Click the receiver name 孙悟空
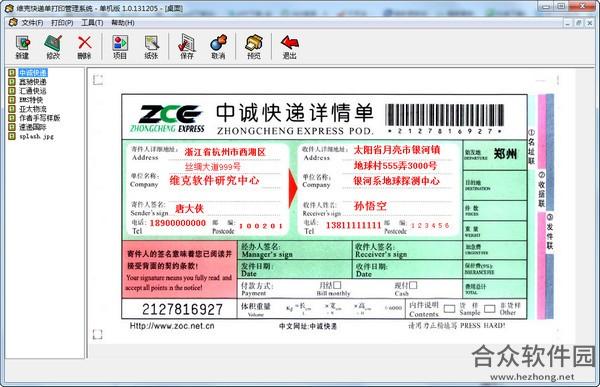Image resolution: width=600 pixels, height=387 pixels. [x=370, y=206]
